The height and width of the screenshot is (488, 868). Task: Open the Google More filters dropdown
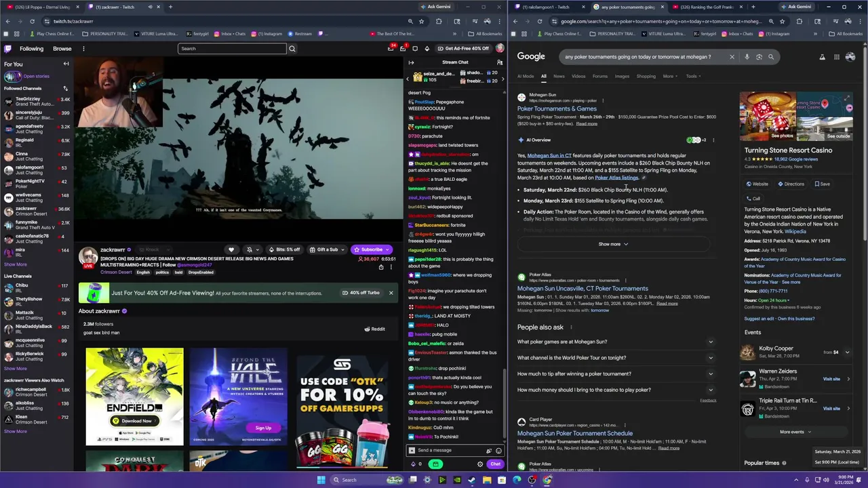(670, 76)
